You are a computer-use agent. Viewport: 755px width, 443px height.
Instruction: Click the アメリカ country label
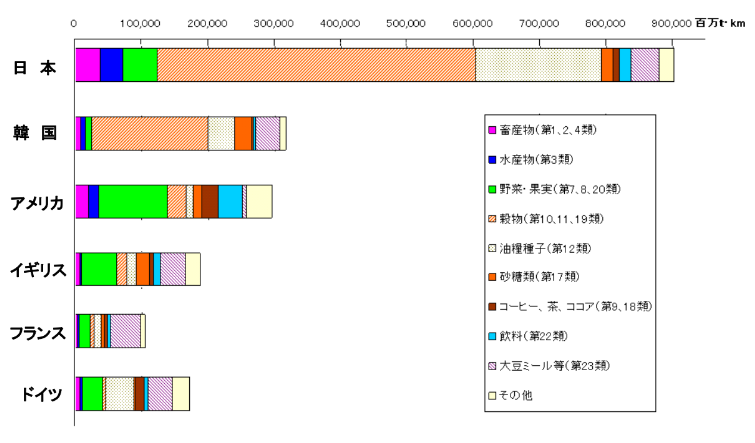tap(37, 203)
